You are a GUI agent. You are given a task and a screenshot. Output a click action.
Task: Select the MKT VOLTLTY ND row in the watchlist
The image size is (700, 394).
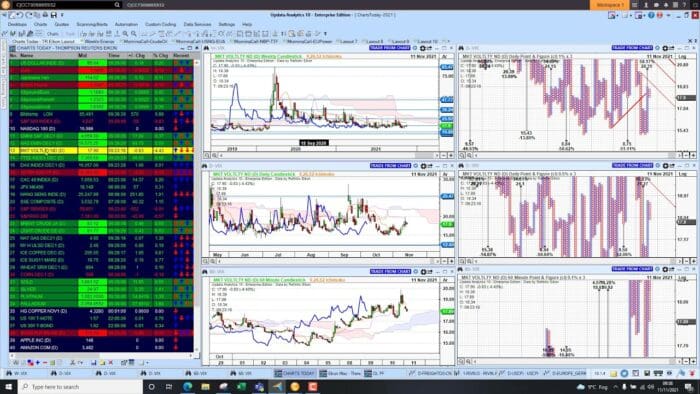click(x=101, y=150)
